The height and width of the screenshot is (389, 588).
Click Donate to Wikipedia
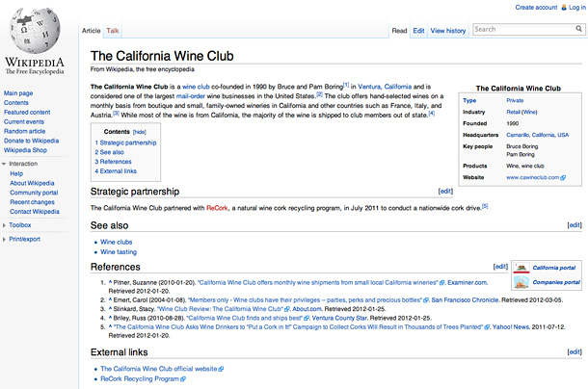point(32,141)
